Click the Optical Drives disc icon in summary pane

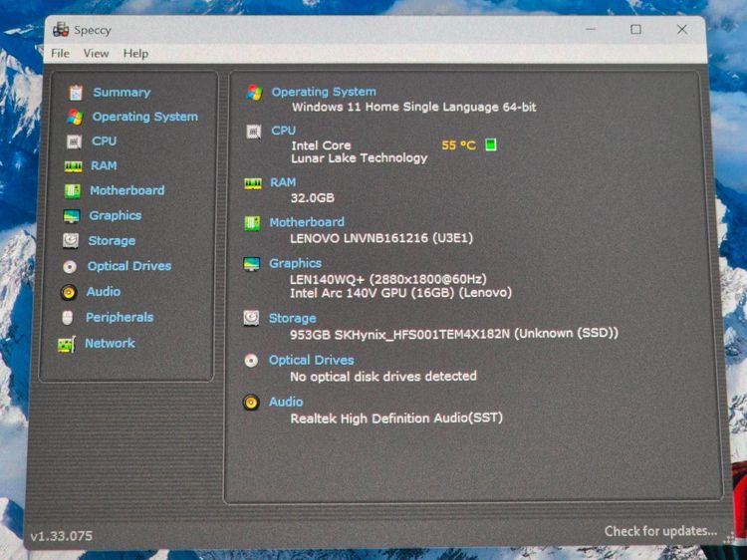[x=251, y=361]
